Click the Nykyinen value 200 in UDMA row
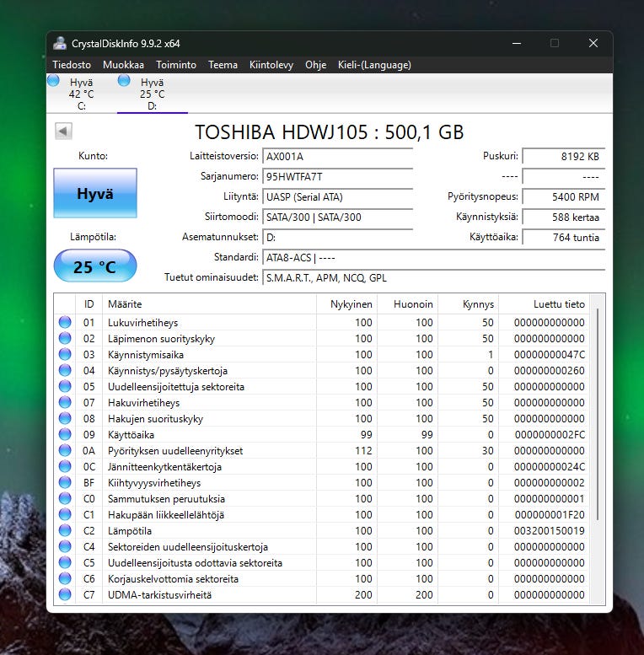Viewport: 644px width, 655px height. (x=363, y=595)
